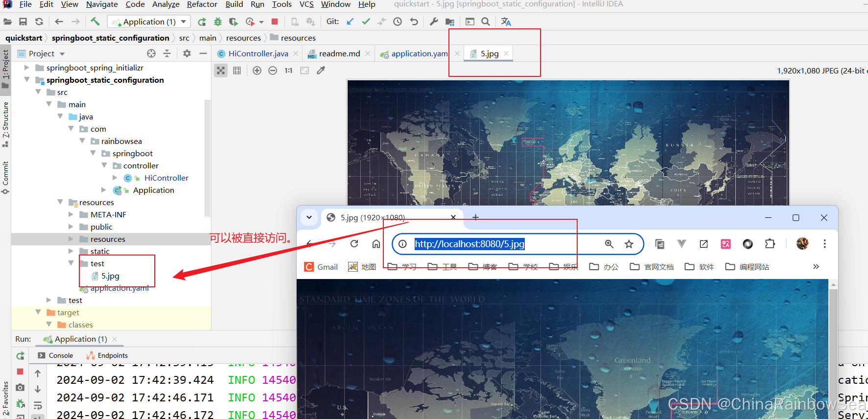Bookmark the page with star icon
The width and height of the screenshot is (868, 419).
point(629,244)
